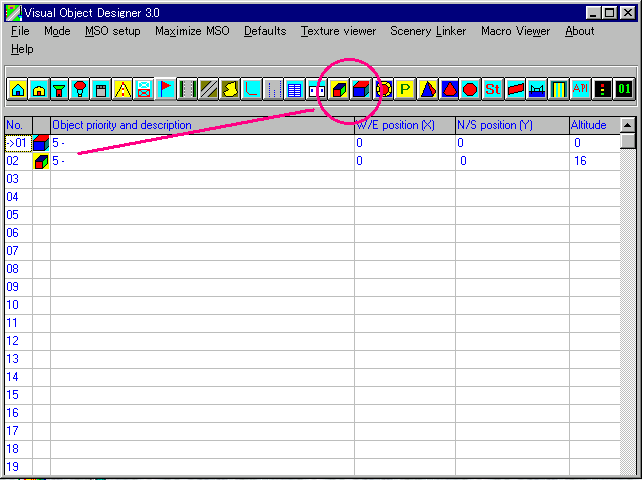Select row number 10
Screen dimensions: 642x480
(x=18, y=306)
